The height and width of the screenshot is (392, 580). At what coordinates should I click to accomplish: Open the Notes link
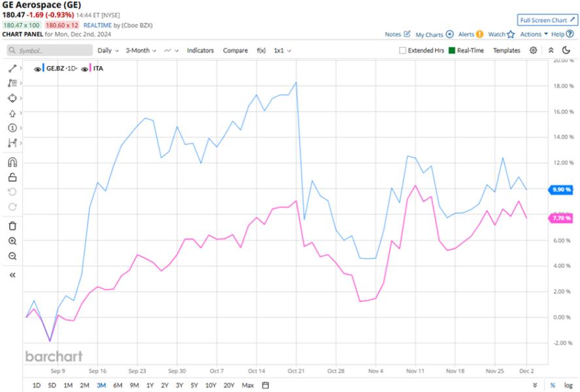pos(393,34)
